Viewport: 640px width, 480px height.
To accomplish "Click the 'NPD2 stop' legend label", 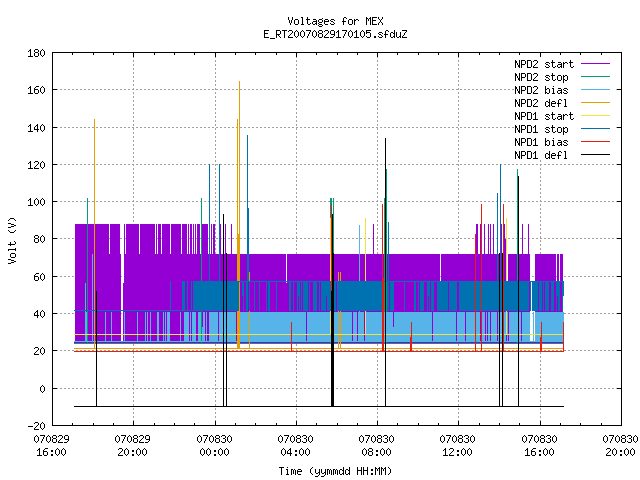I will click(x=541, y=77).
